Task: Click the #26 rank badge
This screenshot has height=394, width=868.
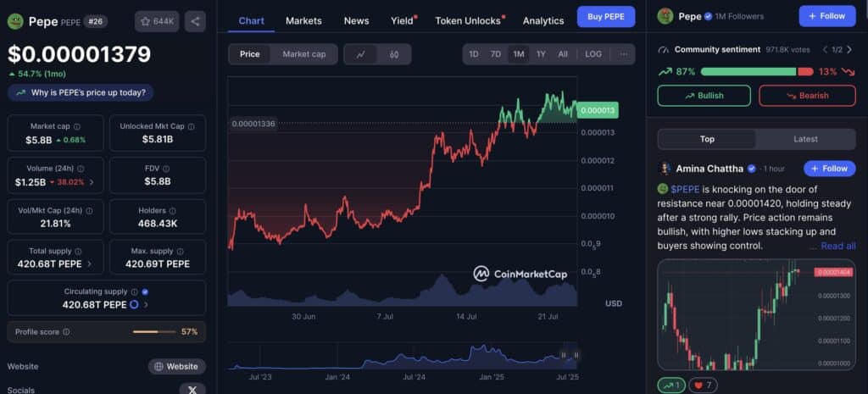Action: point(96,21)
